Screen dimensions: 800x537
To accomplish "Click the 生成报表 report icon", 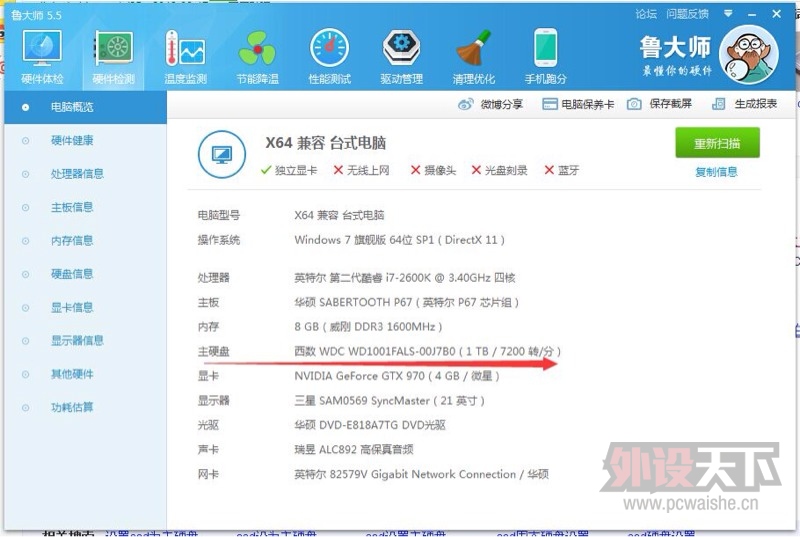I will [x=718, y=105].
